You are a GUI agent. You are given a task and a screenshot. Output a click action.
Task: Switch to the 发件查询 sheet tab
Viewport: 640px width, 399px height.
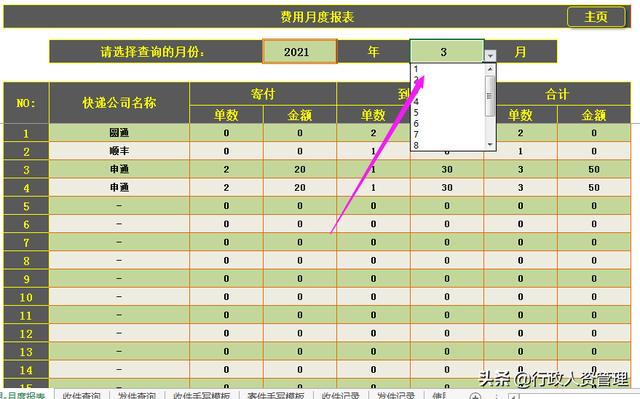click(137, 395)
